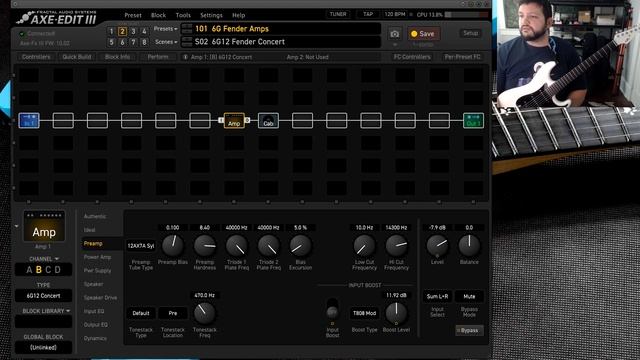Open the Tonestack Type Default selector
This screenshot has width=640, height=360.
tap(141, 313)
